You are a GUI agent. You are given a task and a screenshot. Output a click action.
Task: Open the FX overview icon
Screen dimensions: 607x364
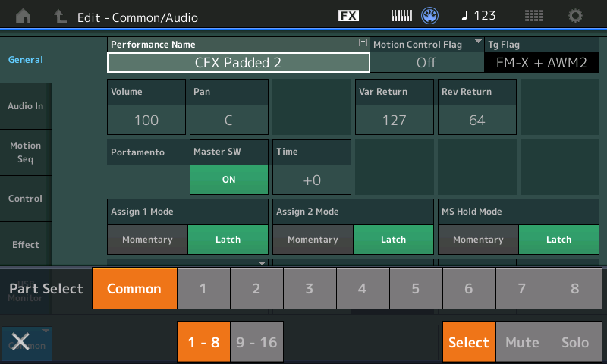pyautogui.click(x=348, y=16)
